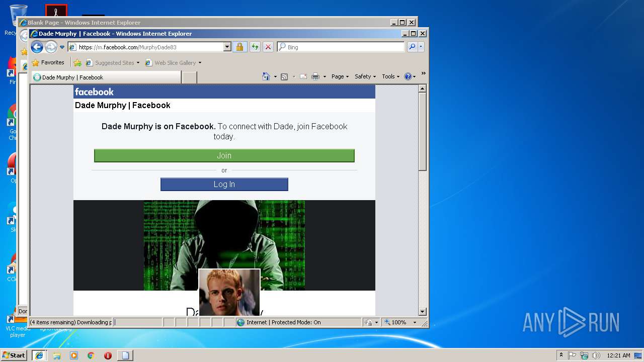This screenshot has height=362, width=644.
Task: Click the vertical scrollbar thumb
Action: point(423,131)
